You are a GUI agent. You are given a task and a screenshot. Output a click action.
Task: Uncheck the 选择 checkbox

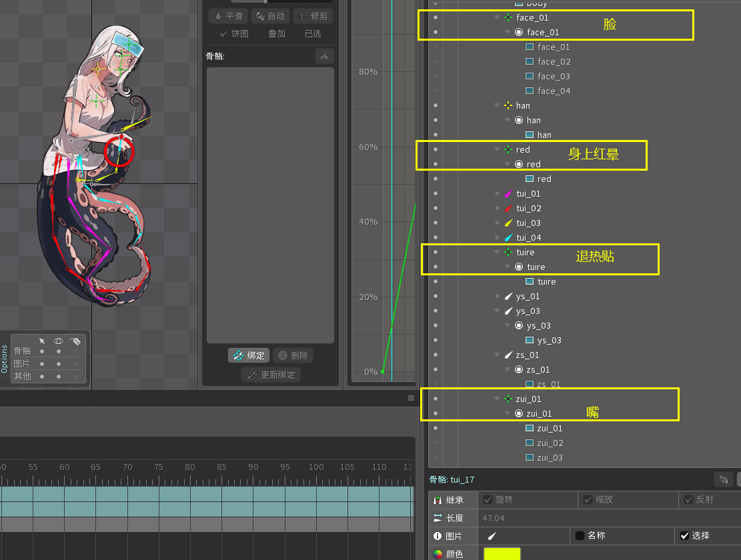(684, 535)
